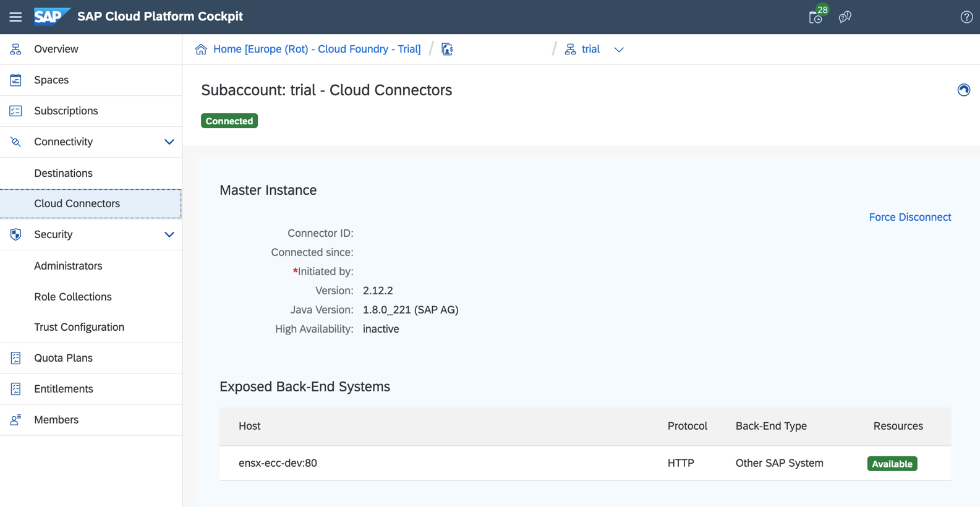
Task: Open the global account breadcrumb icon
Action: (x=448, y=49)
